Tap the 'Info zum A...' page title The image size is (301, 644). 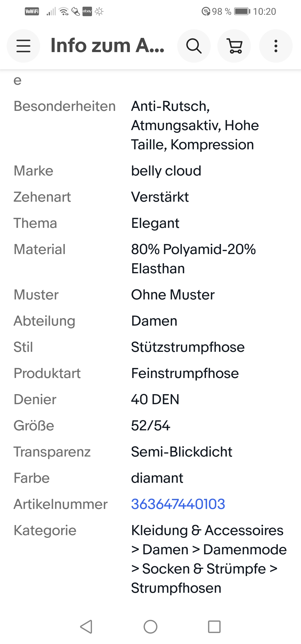point(107,45)
